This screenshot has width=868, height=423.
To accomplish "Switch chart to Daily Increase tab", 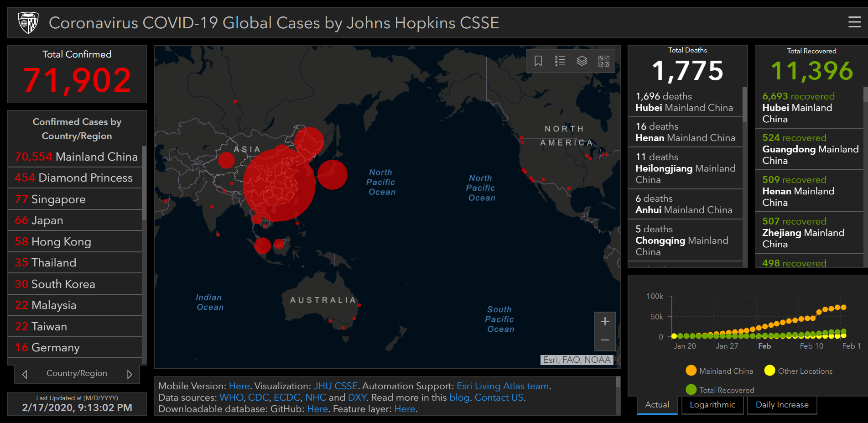I will (x=782, y=405).
